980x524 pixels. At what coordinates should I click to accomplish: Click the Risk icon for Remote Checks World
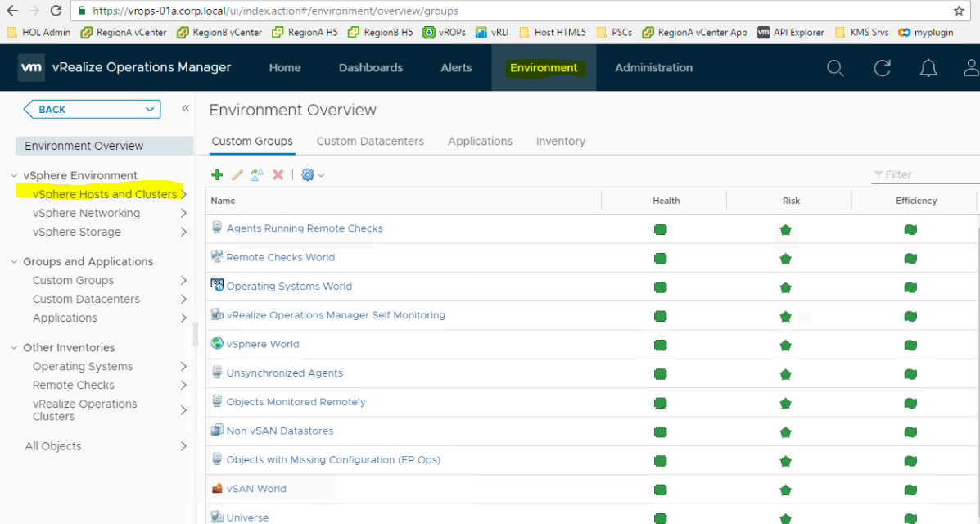[x=786, y=258]
